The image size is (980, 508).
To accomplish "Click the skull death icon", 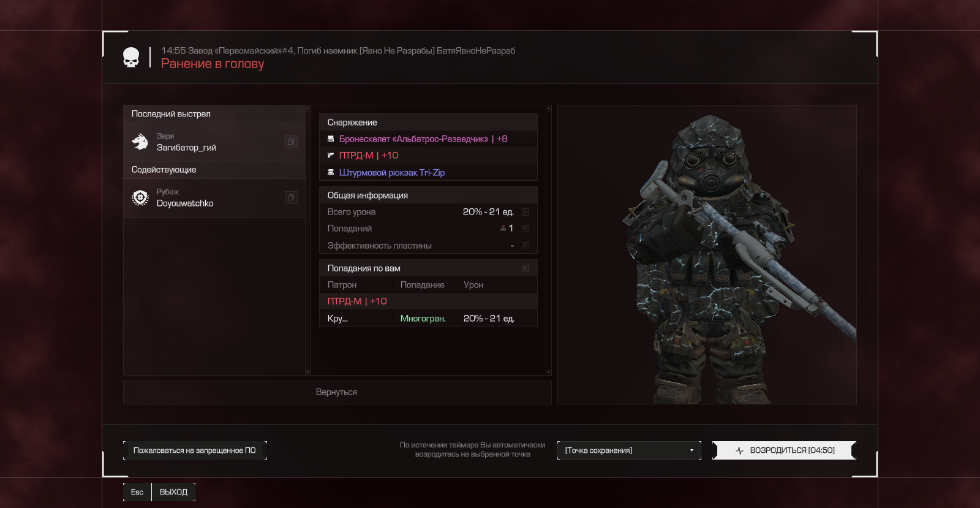I will (131, 58).
